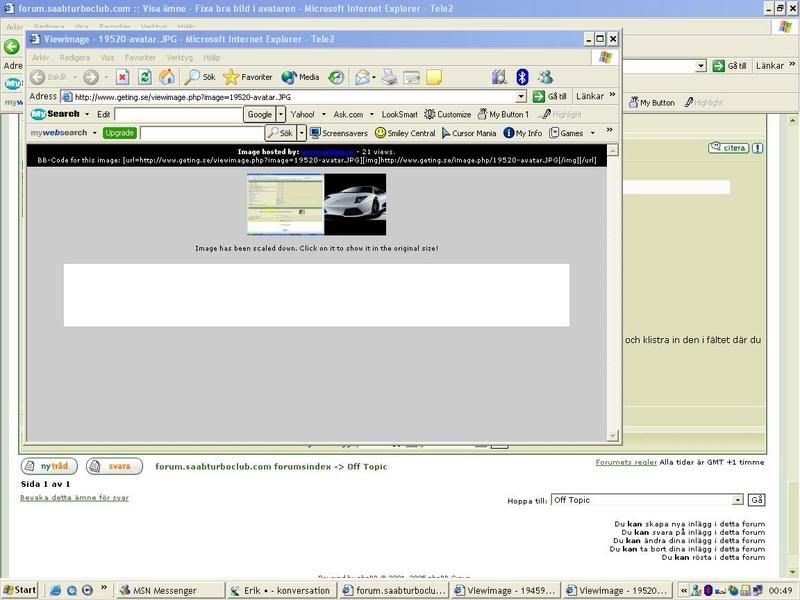Click the green Upgrade button

point(119,133)
